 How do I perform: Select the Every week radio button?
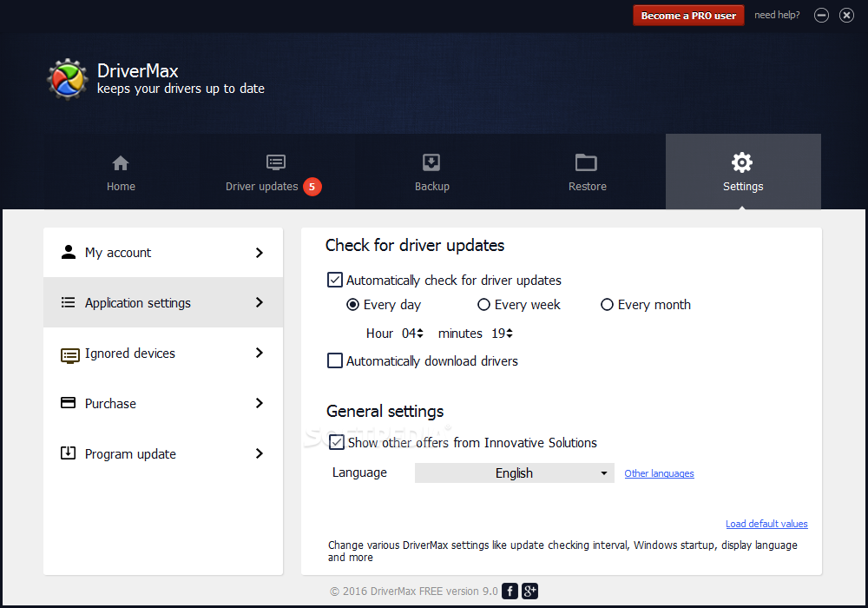[x=483, y=305]
